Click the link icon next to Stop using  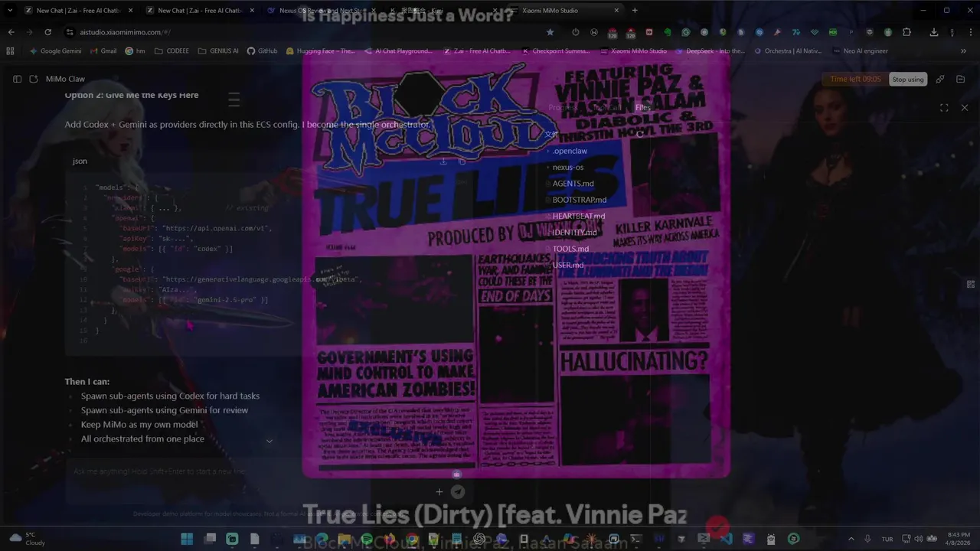(x=940, y=79)
